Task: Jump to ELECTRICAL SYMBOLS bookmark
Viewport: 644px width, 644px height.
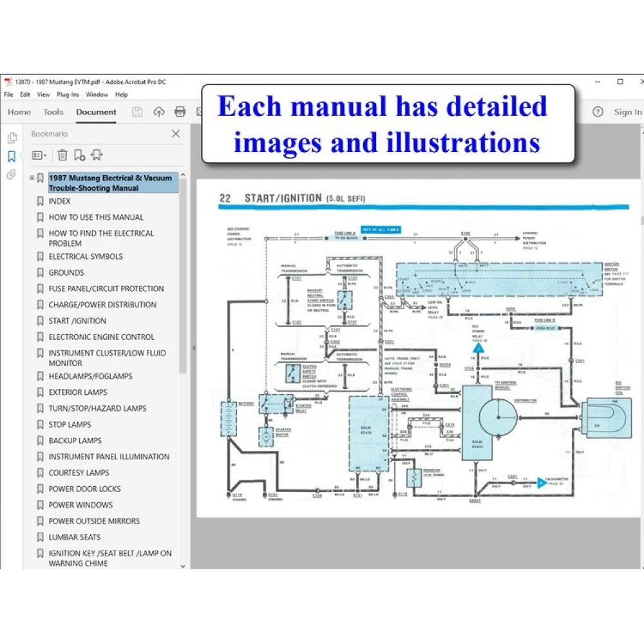Action: 86,256
